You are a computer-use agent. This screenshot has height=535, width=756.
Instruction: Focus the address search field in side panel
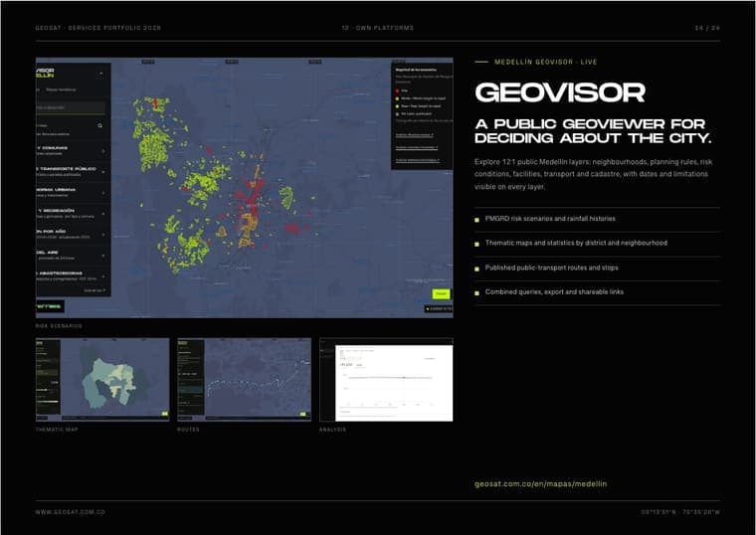coord(71,107)
